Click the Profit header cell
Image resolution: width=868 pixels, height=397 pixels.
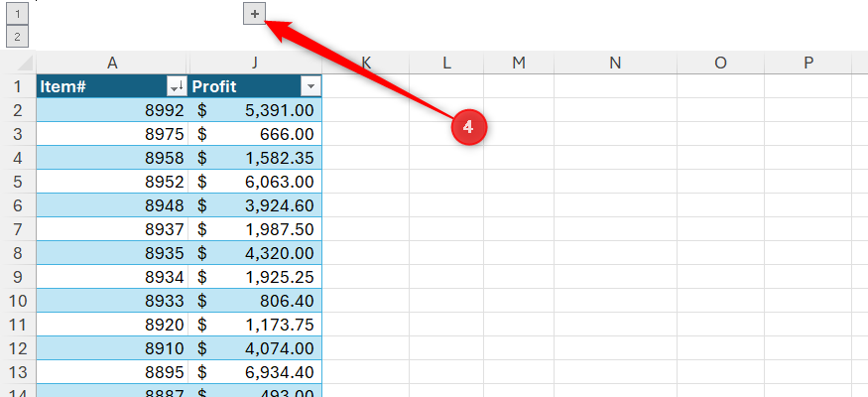[x=255, y=86]
